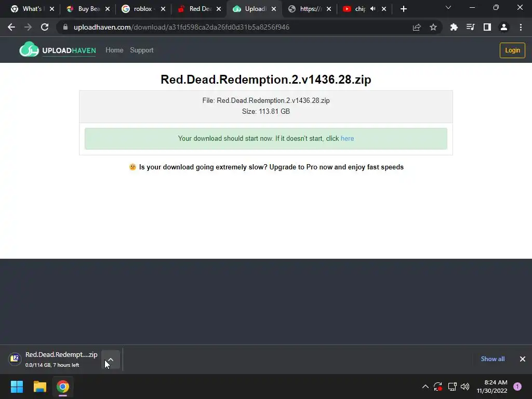
Task: Open the volume tray icon
Action: 465,387
